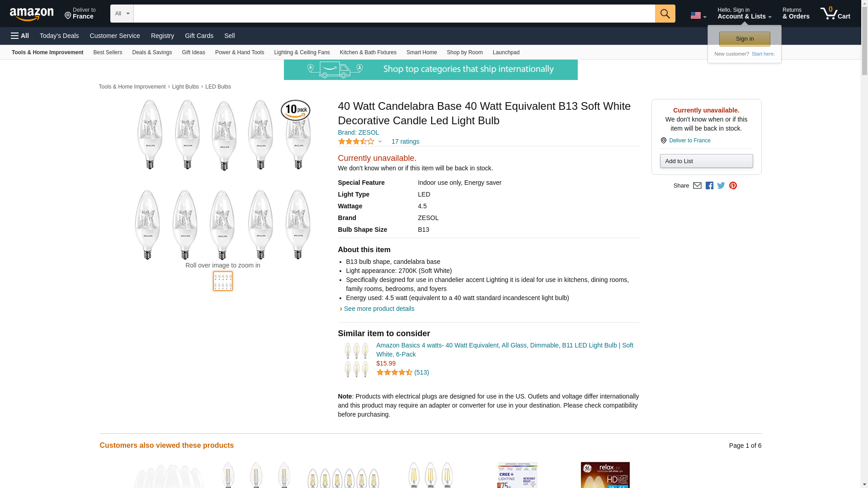The width and height of the screenshot is (868, 488).
Task: Expand the language flag selector
Action: coord(698,15)
